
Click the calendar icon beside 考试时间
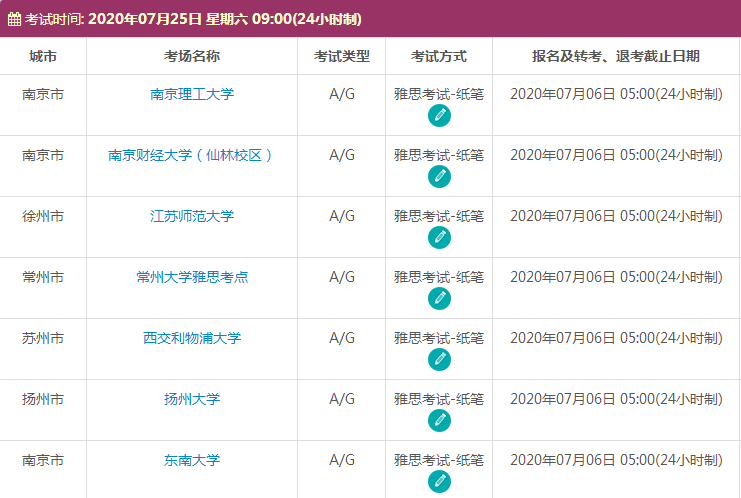pyautogui.click(x=14, y=19)
